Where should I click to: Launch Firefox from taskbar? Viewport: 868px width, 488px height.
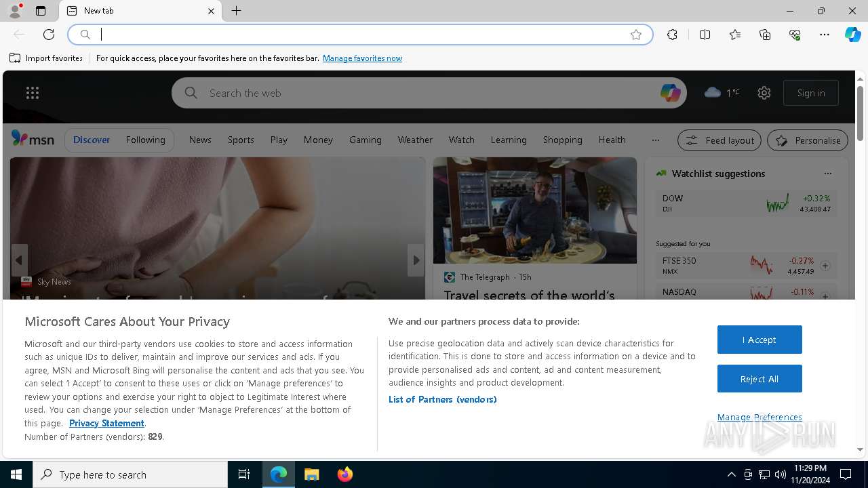(345, 474)
